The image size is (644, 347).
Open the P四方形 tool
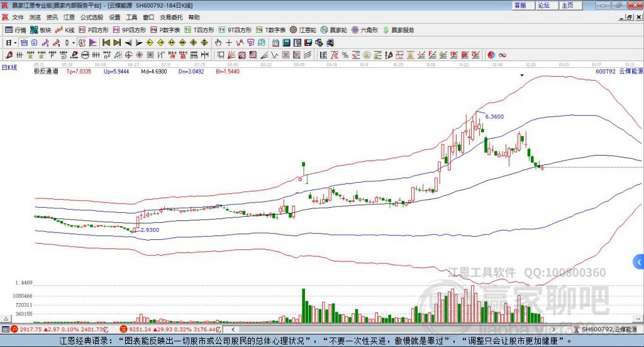point(94,30)
